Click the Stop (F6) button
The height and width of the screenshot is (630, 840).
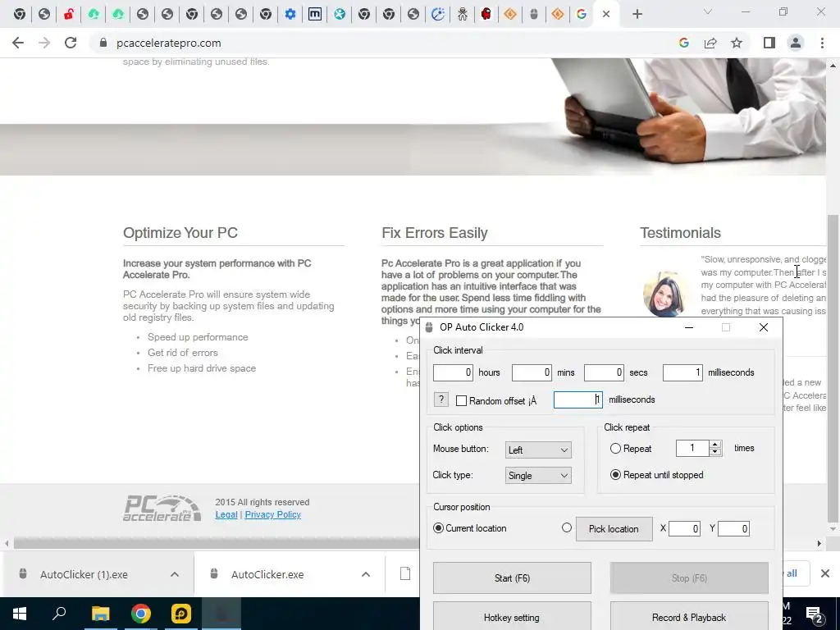689,578
